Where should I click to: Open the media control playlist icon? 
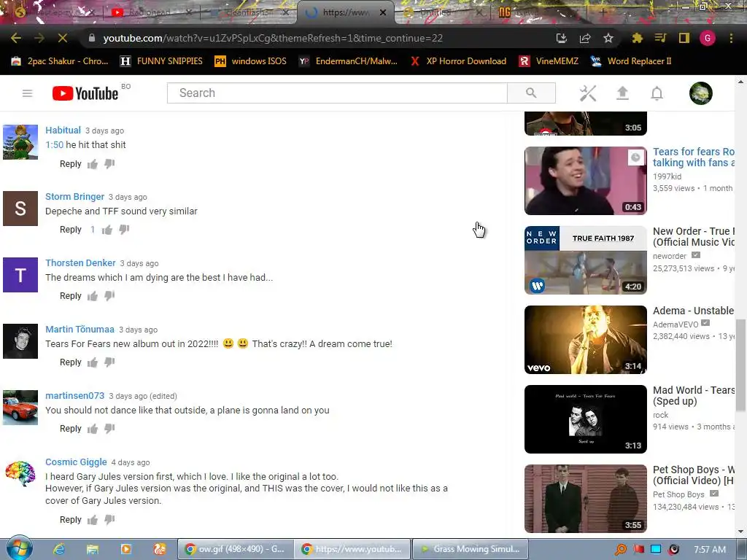[660, 38]
